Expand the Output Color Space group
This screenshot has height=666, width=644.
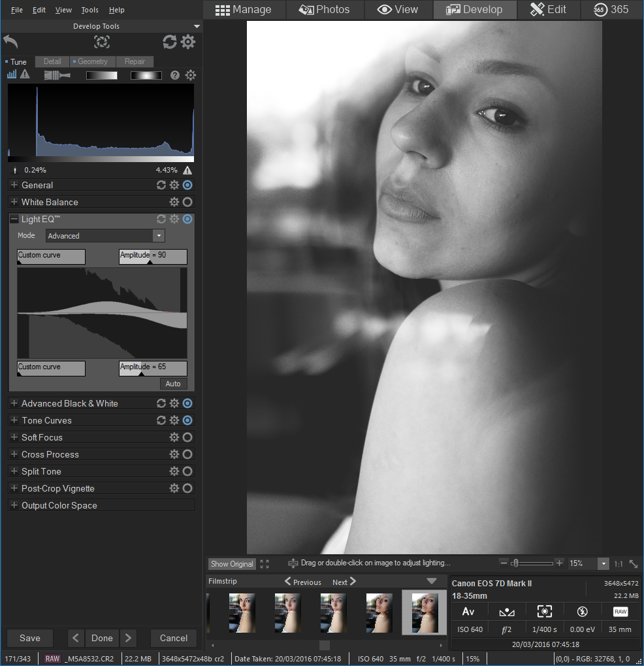click(14, 505)
